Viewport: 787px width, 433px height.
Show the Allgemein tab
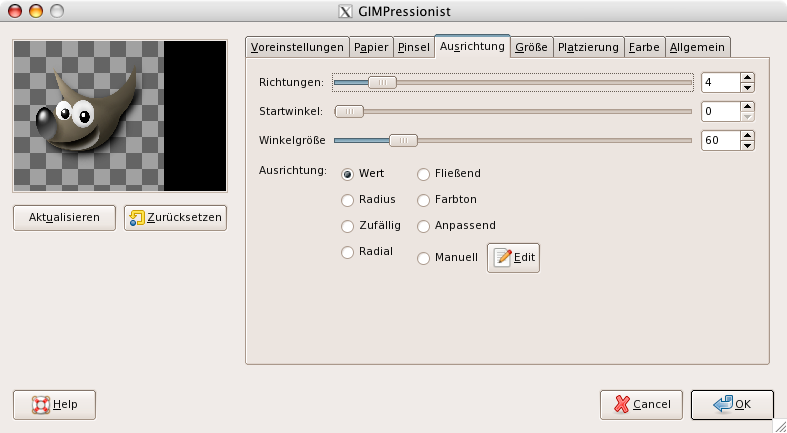(697, 47)
